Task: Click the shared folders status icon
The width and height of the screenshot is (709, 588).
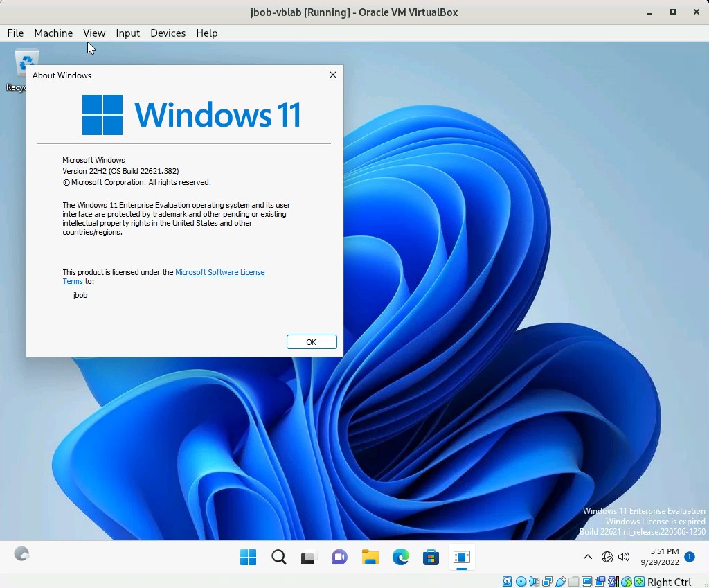Action: (x=573, y=582)
